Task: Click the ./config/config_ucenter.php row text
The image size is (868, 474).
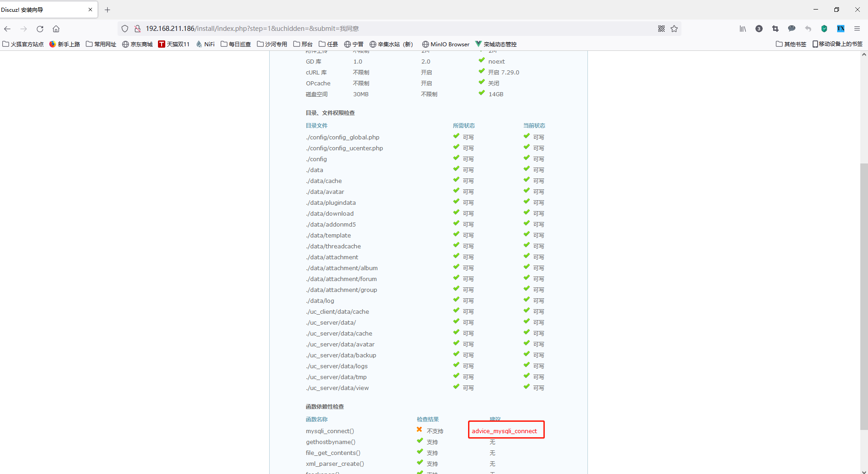Action: click(x=345, y=148)
